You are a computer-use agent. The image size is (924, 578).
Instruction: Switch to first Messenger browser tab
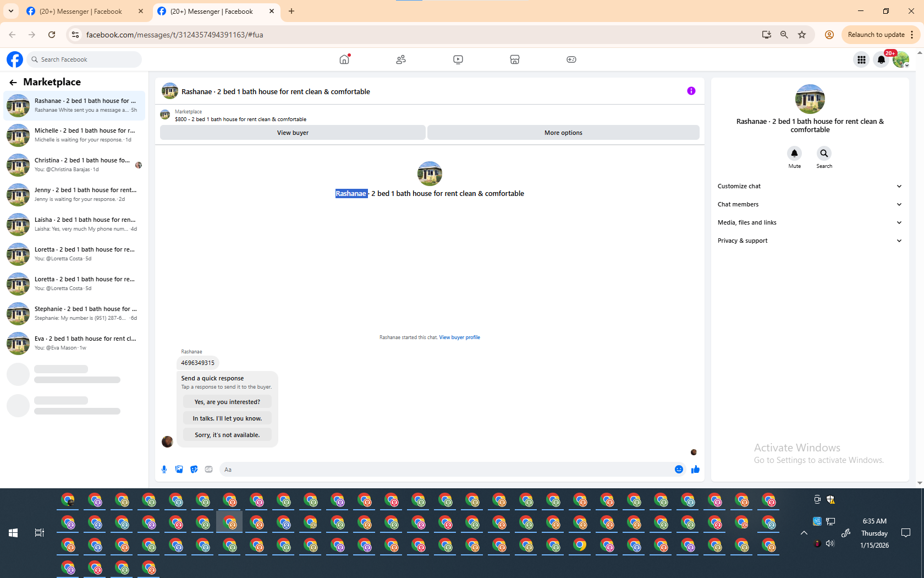pyautogui.click(x=85, y=12)
